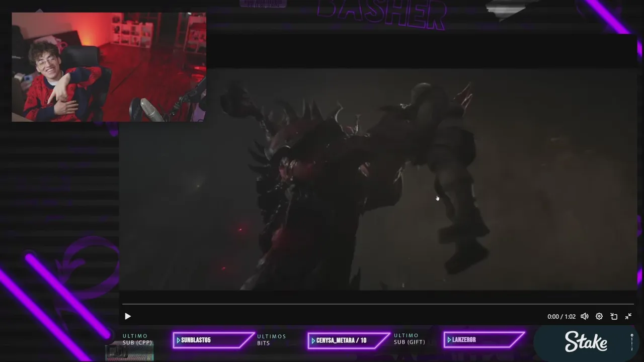Click the ULTIMOS BITS label
Screen dimensions: 644x362
pos(271,340)
